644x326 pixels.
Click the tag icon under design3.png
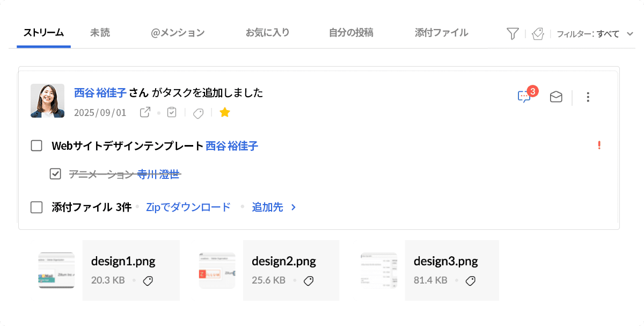pyautogui.click(x=471, y=280)
